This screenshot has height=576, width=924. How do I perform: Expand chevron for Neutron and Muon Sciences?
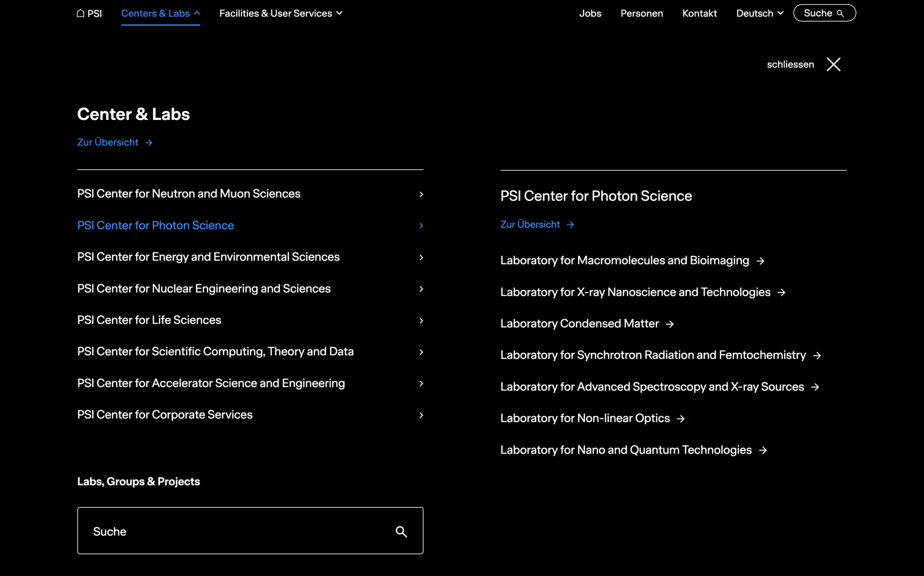421,194
